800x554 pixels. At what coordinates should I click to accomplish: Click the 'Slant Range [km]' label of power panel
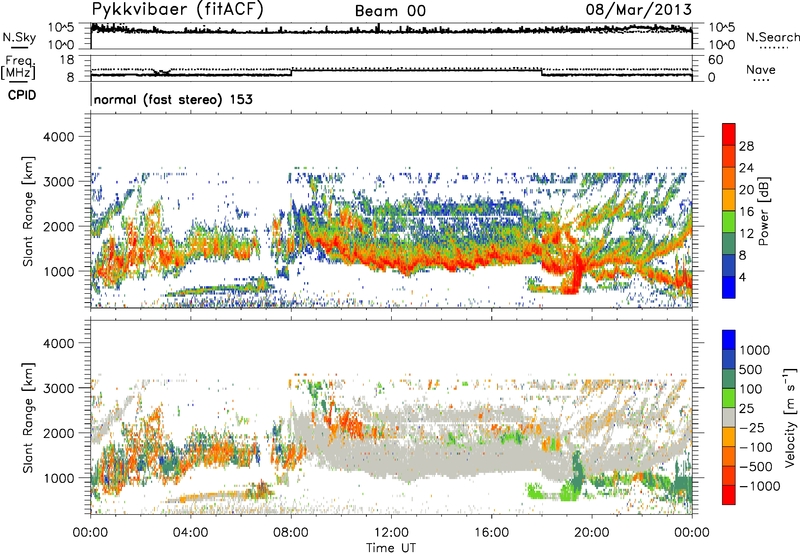pyautogui.click(x=28, y=211)
